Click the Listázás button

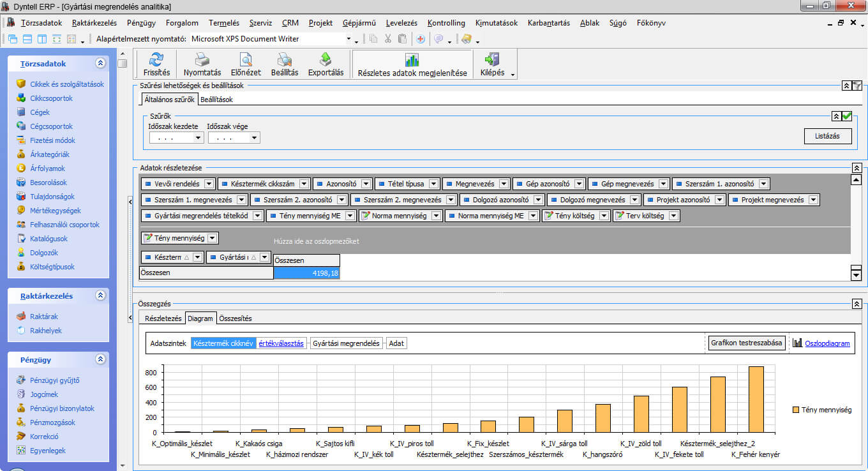pos(827,136)
